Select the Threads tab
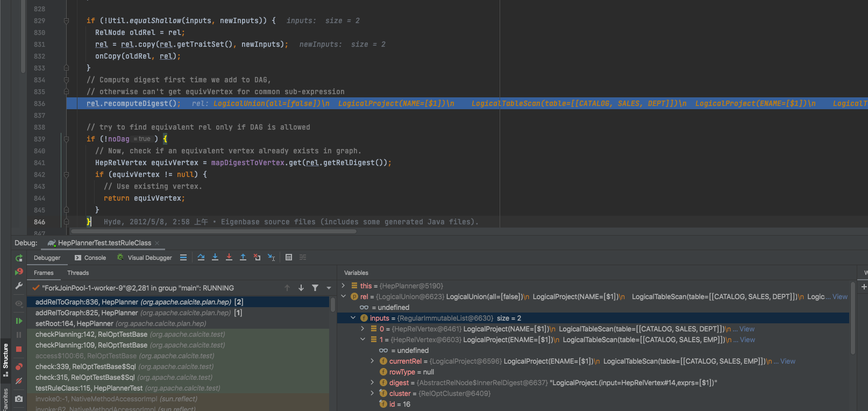 [x=78, y=273]
